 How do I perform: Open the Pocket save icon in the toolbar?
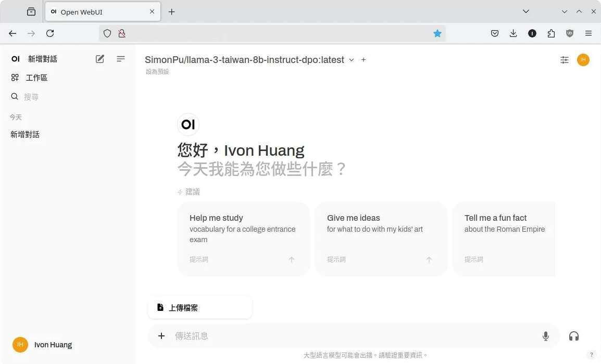[x=494, y=33]
